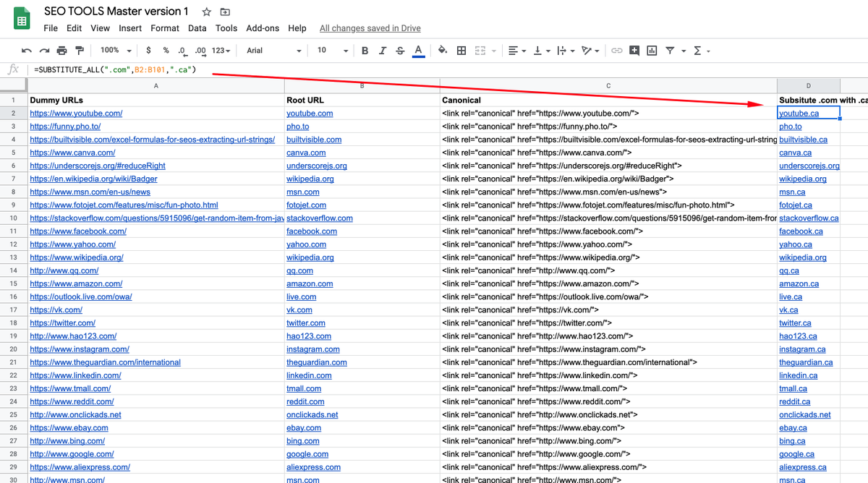Open the Help menu
Image resolution: width=868 pixels, height=483 pixels.
pos(297,28)
